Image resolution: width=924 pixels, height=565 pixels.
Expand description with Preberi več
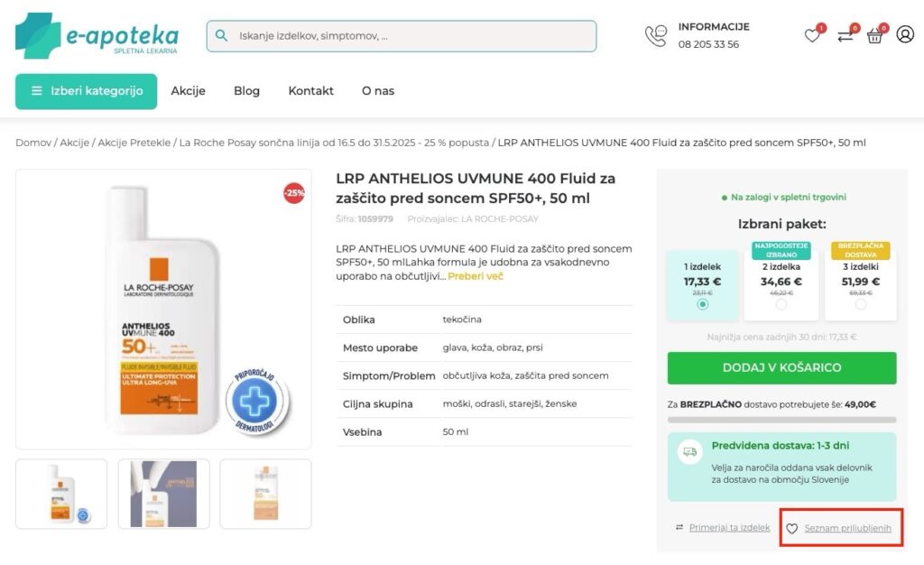tap(476, 276)
